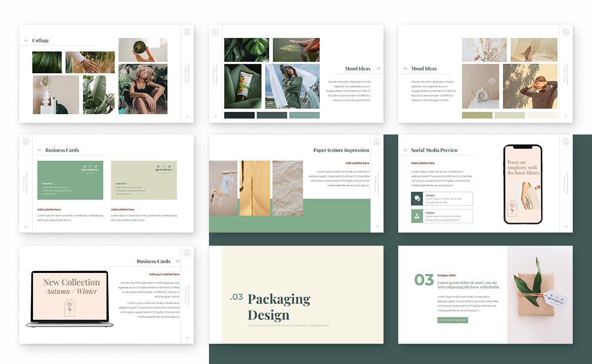The image size is (592, 364).
Task: Choose the pale cream color swatch
Action: coord(542,115)
